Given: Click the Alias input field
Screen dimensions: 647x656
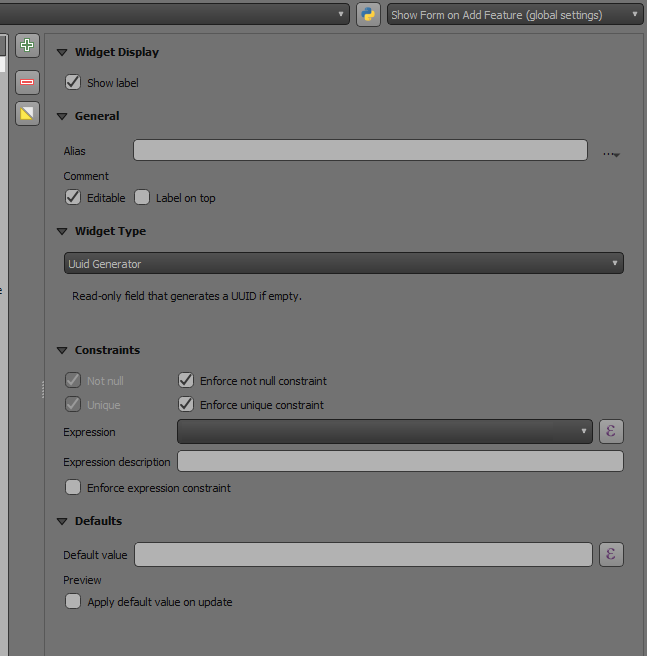Looking at the screenshot, I should point(360,150).
